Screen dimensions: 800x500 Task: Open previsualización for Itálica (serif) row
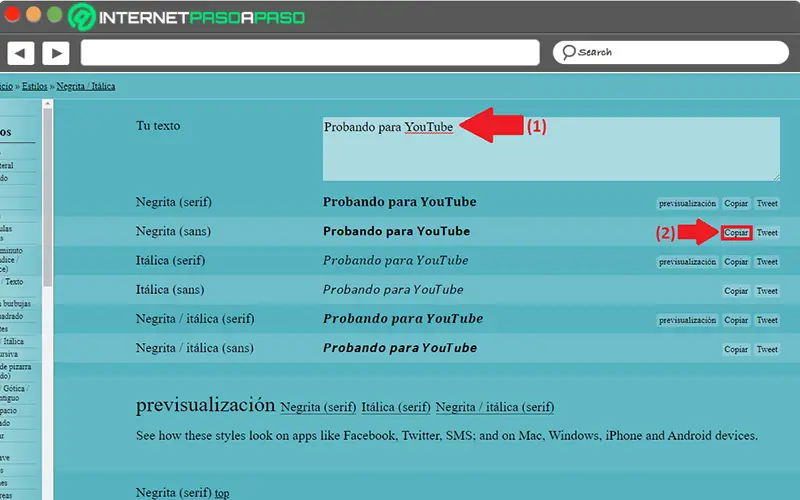pyautogui.click(x=687, y=262)
